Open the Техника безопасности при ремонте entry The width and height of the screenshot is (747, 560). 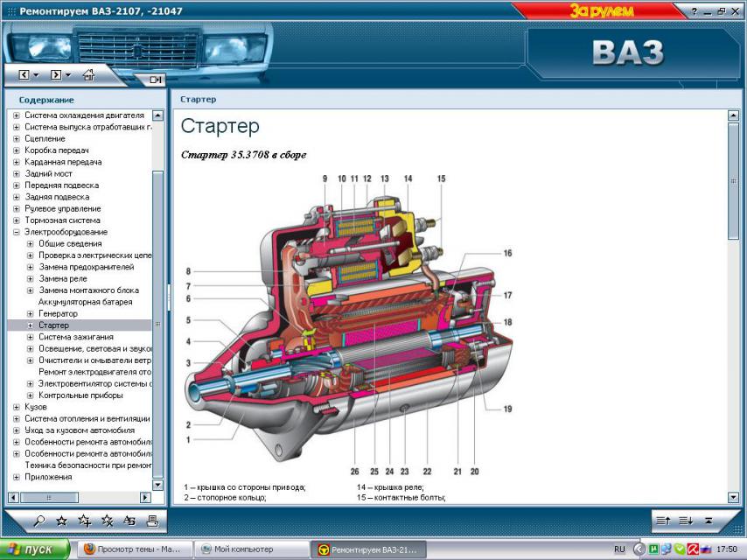pyautogui.click(x=88, y=465)
